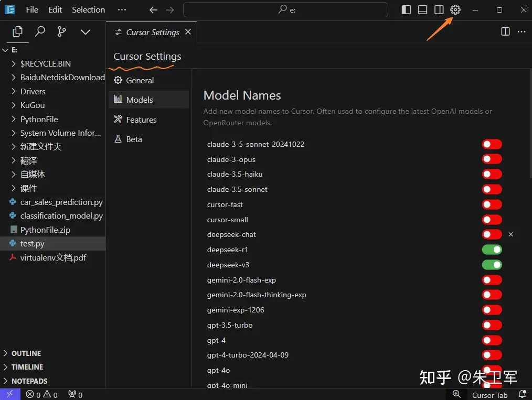Enable the cursor-fast model toggle

(492, 204)
